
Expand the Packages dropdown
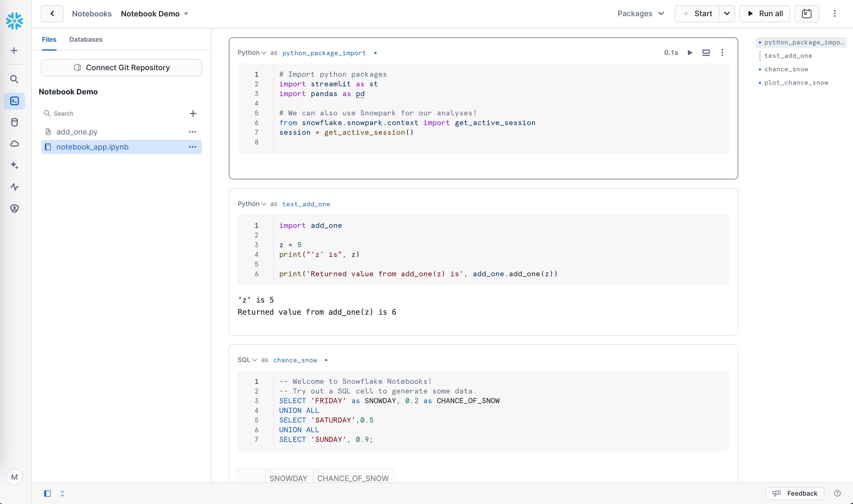pyautogui.click(x=641, y=14)
